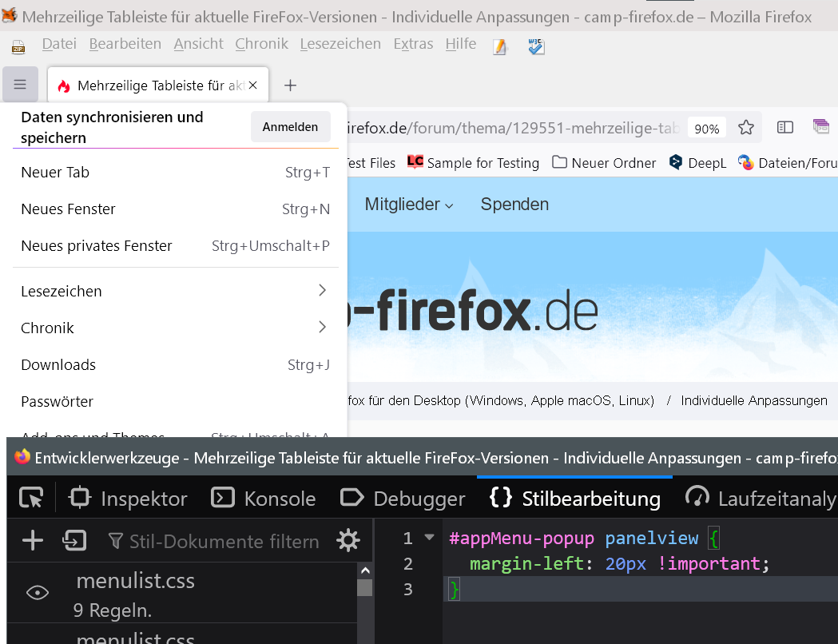This screenshot has height=644, width=838.
Task: Open style editor options gear
Action: (x=348, y=540)
